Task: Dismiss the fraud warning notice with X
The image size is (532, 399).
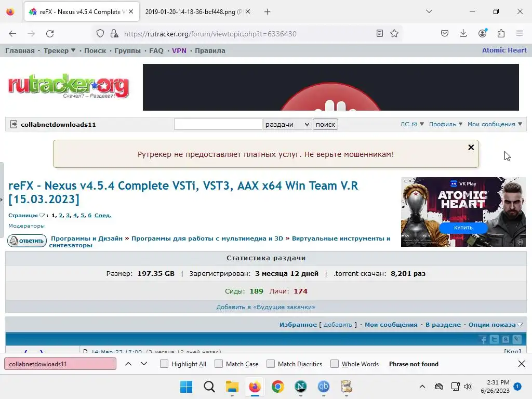Action: click(471, 147)
